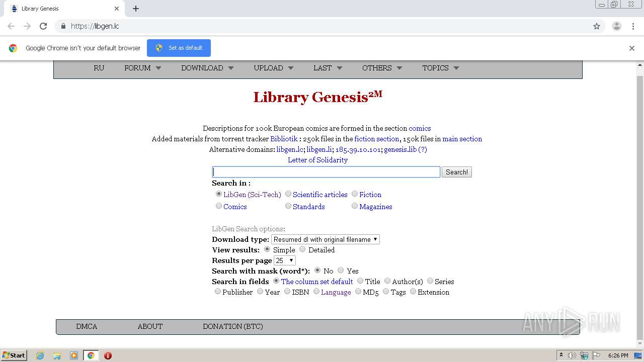The height and width of the screenshot is (362, 644).
Task: Click the padlock site info icon
Action: point(63,26)
